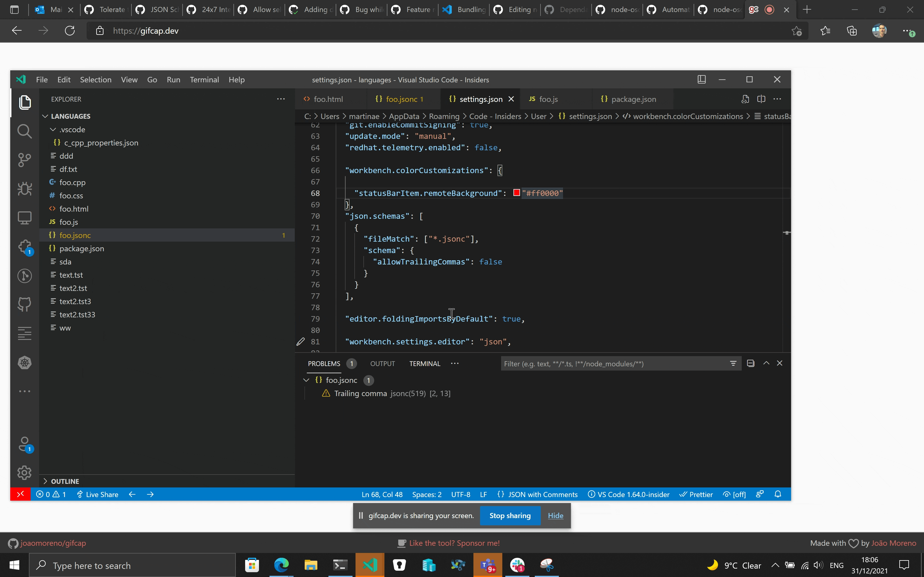This screenshot has height=577, width=924.
Task: Open the remote window indicator bottom-left
Action: [20, 494]
